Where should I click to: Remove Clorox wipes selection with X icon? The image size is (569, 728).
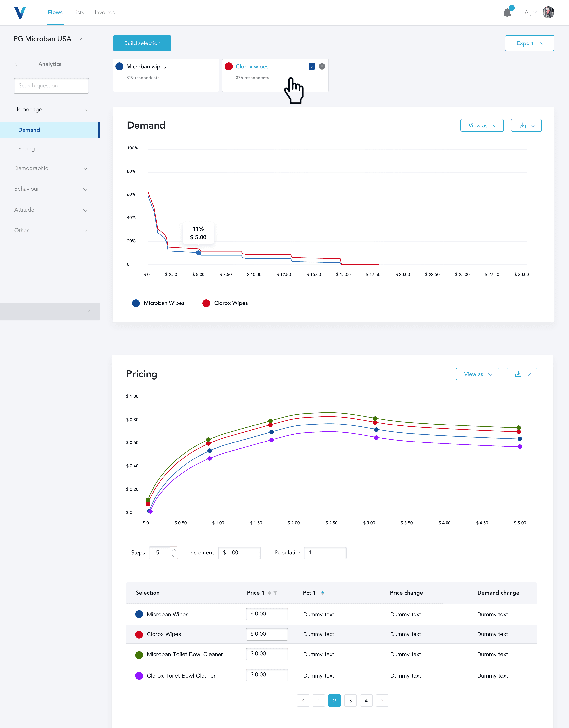coord(322,66)
